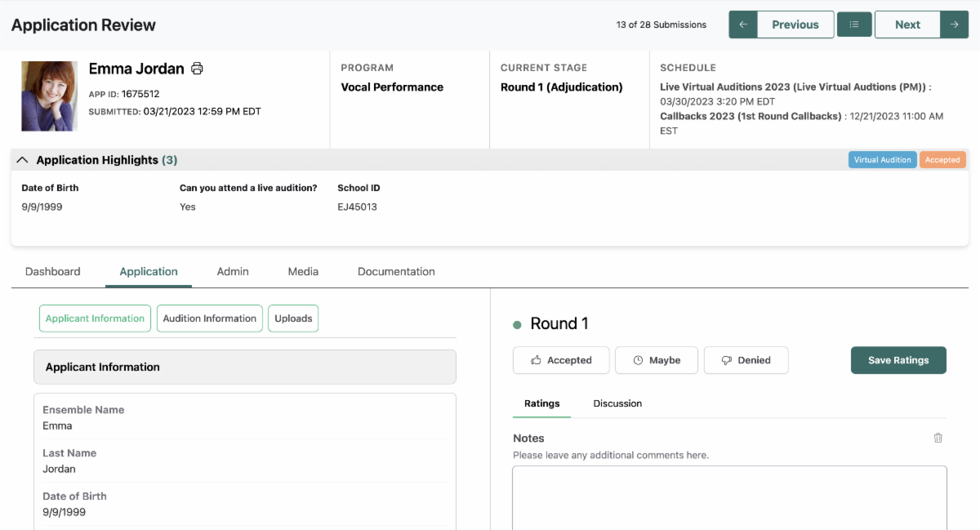The width and height of the screenshot is (980, 530).
Task: Click inside the Notes text area
Action: (729, 498)
